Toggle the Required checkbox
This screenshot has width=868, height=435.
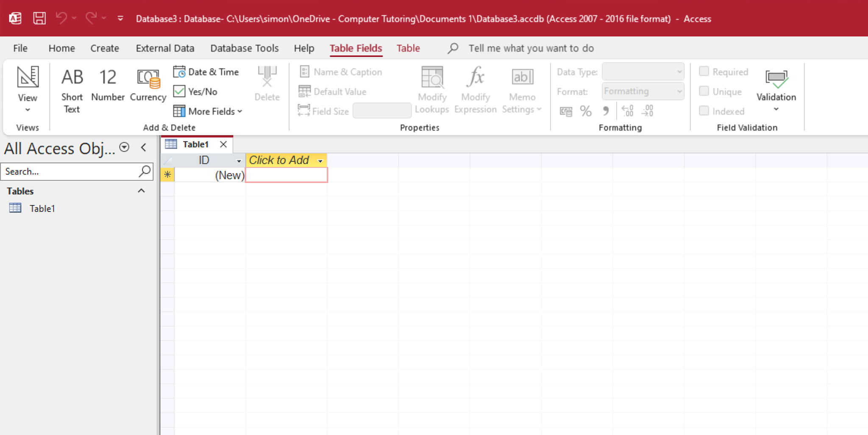point(704,72)
